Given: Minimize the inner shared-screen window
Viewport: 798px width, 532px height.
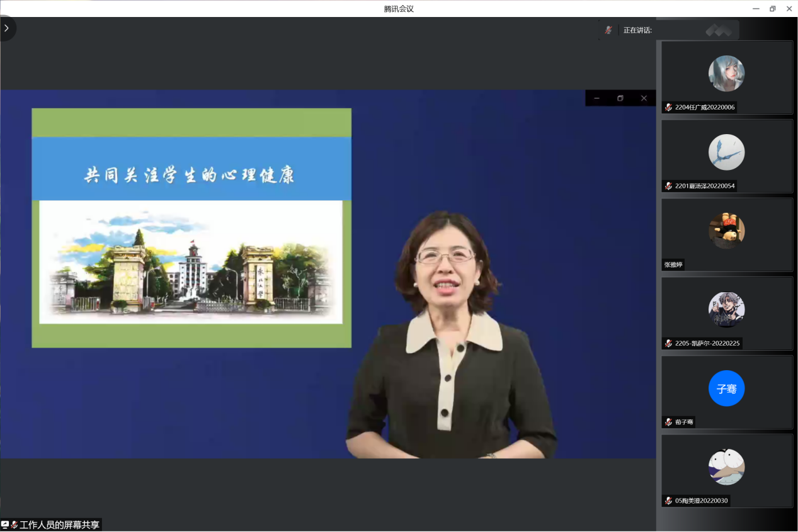Looking at the screenshot, I should pos(596,98).
